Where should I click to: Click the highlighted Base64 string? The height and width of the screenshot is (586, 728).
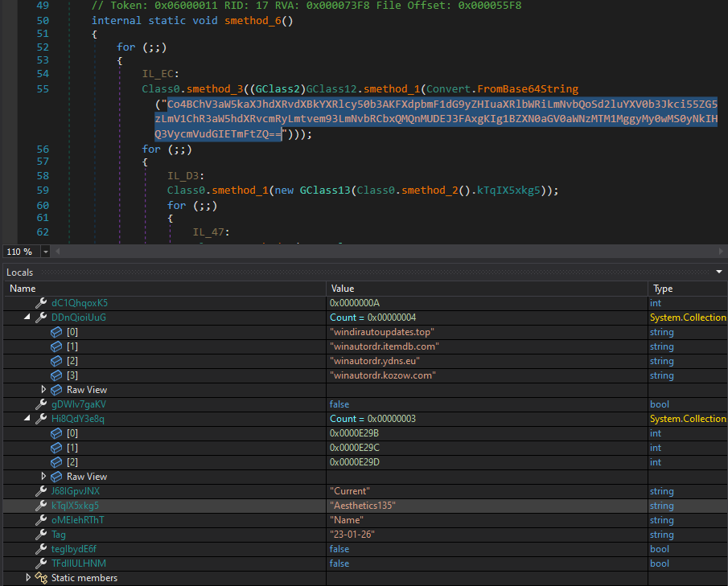click(x=436, y=119)
